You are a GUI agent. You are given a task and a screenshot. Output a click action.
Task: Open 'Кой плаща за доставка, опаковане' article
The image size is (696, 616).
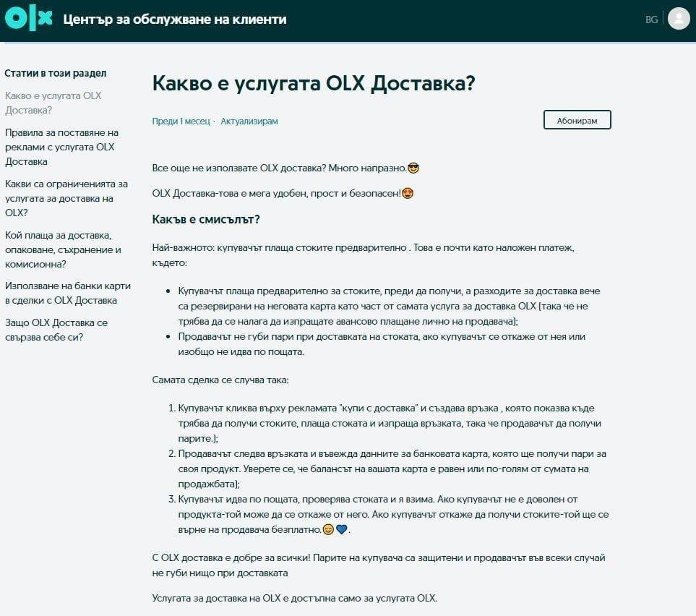pyautogui.click(x=63, y=249)
